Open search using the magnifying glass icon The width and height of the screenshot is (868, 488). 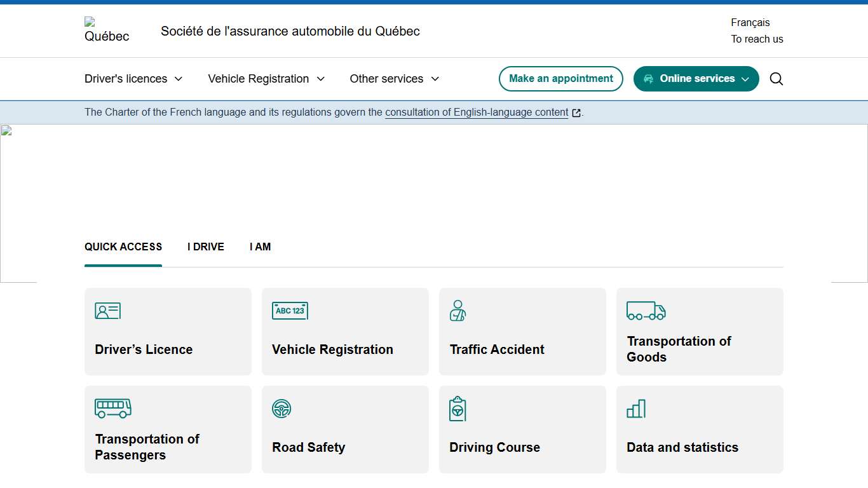click(x=776, y=79)
